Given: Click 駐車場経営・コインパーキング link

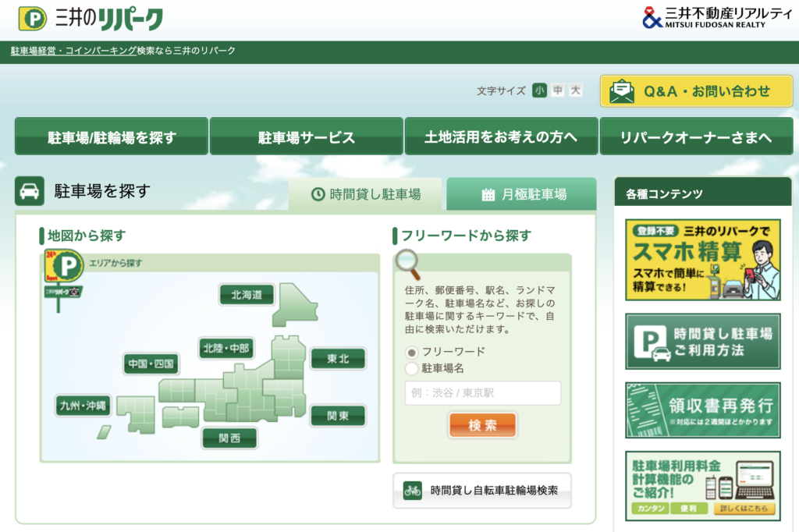Looking at the screenshot, I should [x=73, y=51].
